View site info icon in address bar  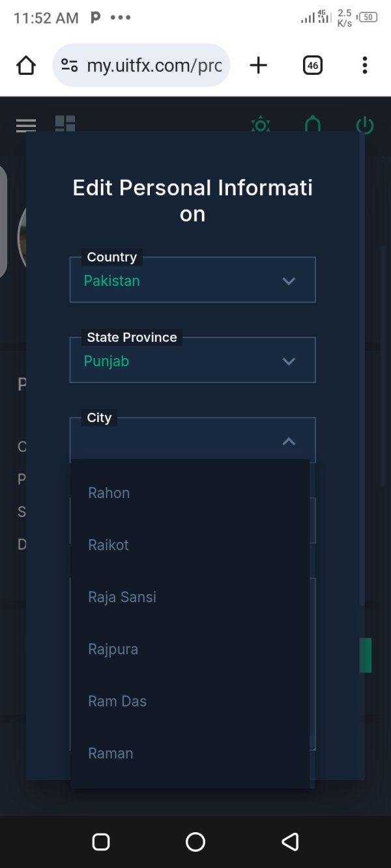click(69, 65)
